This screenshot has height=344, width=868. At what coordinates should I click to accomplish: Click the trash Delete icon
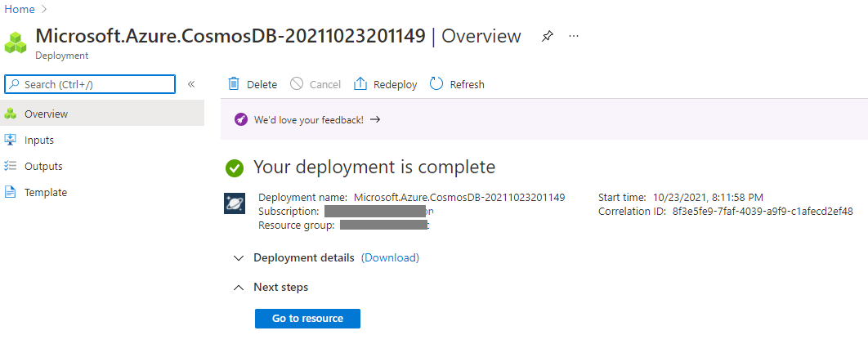point(234,83)
